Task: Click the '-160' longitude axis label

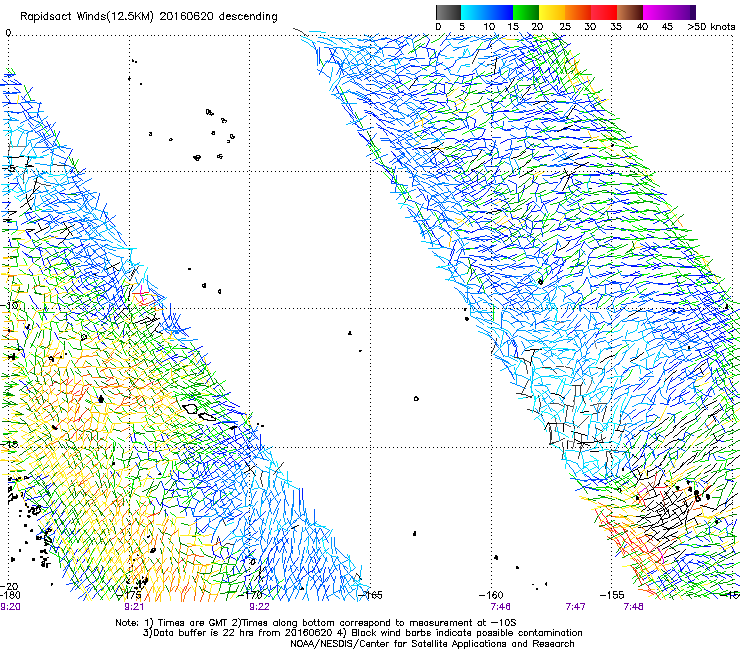Action: [x=491, y=595]
